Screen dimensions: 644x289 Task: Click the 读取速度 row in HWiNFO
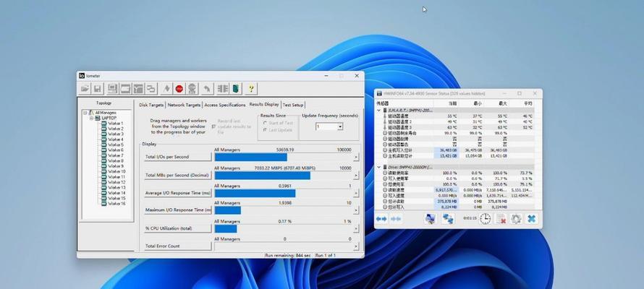tap(455, 190)
